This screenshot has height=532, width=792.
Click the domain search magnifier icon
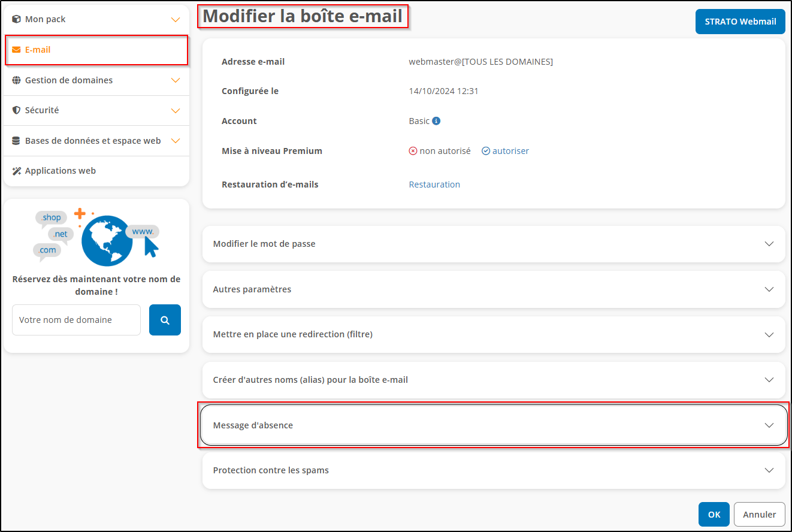tap(165, 320)
